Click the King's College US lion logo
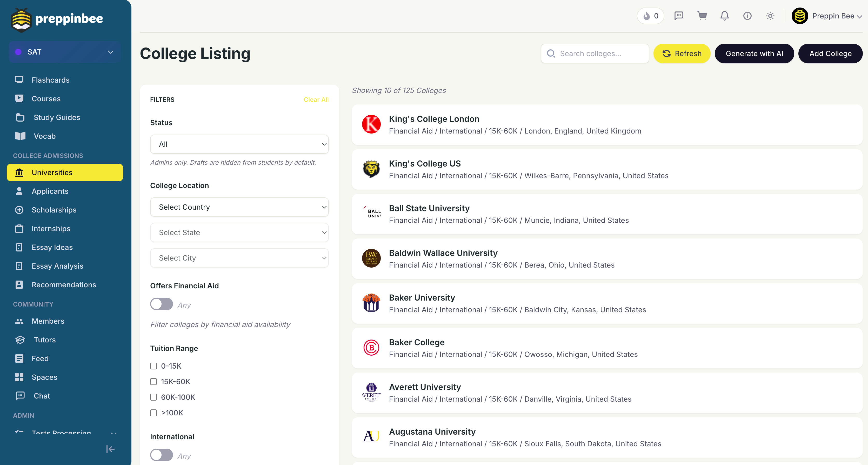Screen dimensions: 868x465 coord(371,169)
